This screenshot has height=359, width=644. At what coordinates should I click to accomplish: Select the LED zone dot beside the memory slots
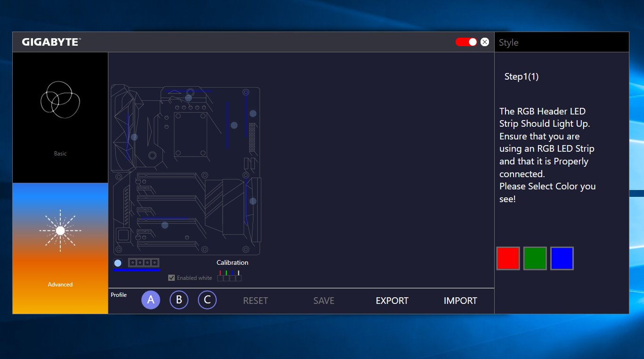[x=234, y=125]
